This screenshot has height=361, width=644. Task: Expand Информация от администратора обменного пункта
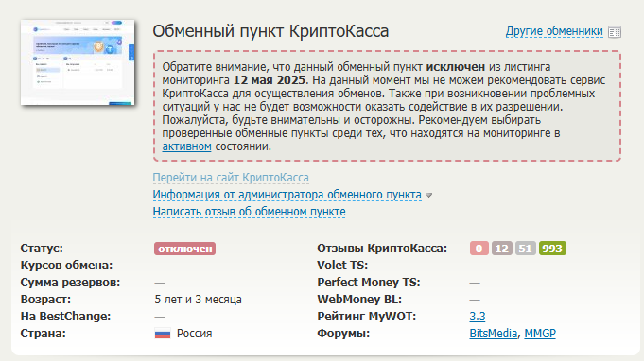pos(287,195)
